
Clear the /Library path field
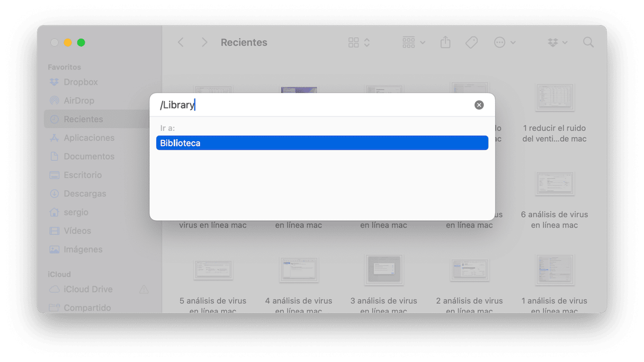(479, 105)
